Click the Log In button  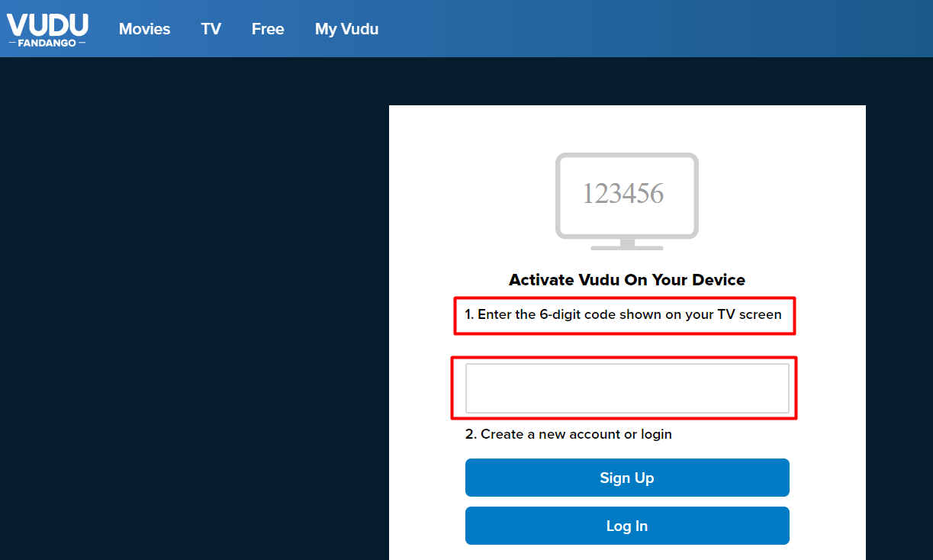coord(627,526)
